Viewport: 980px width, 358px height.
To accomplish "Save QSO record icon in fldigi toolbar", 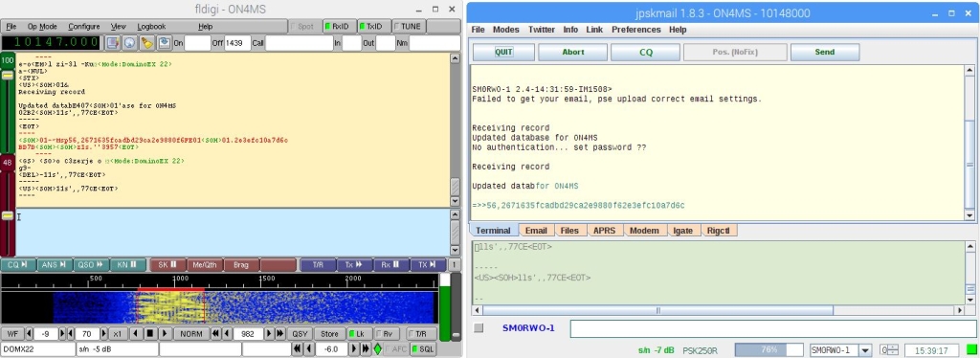I will click(164, 42).
